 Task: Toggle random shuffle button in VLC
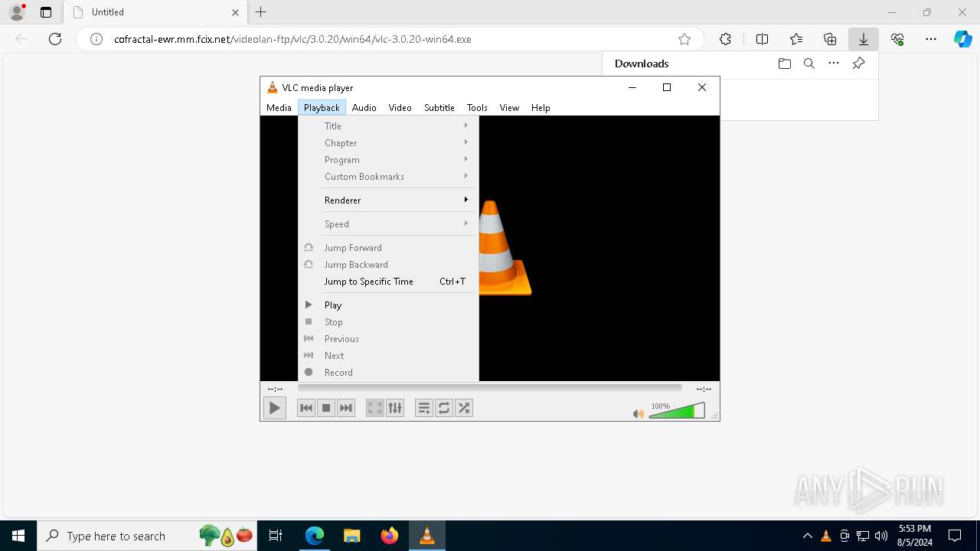pyautogui.click(x=464, y=408)
